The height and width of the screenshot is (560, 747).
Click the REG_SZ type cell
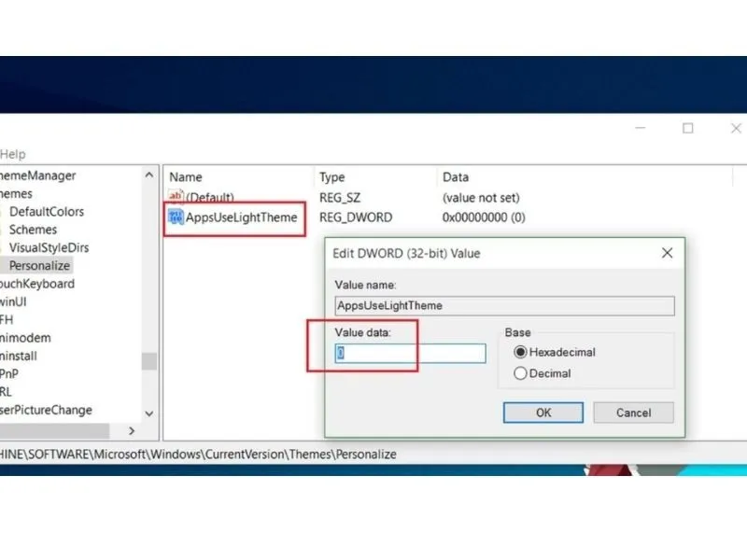340,198
